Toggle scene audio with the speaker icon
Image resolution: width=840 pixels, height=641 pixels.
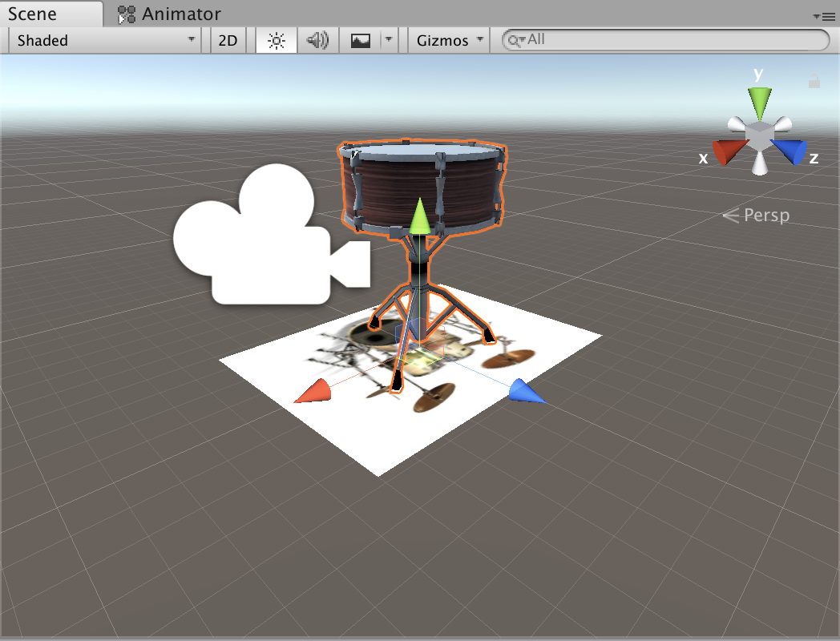click(318, 40)
